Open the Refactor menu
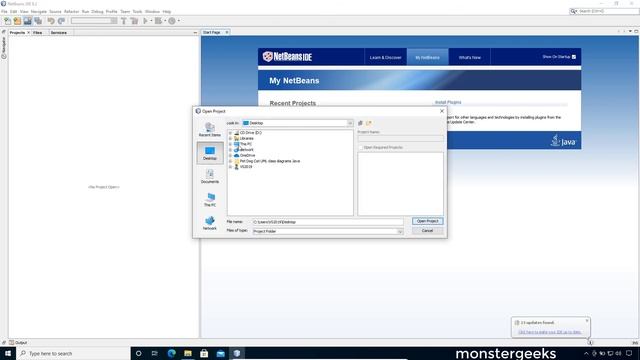Viewport: 640px width, 360px height. pyautogui.click(x=71, y=11)
